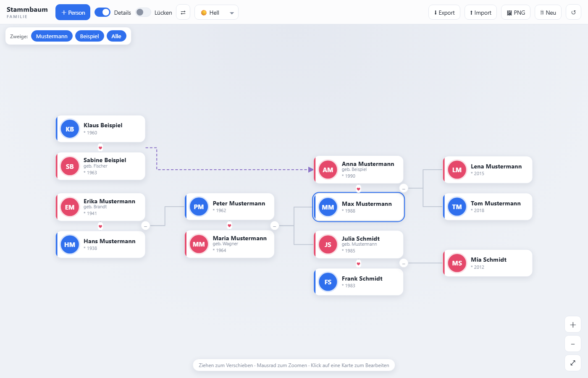Image resolution: width=588 pixels, height=378 pixels.
Task: Enable the Lücken toggle
Action: click(143, 12)
